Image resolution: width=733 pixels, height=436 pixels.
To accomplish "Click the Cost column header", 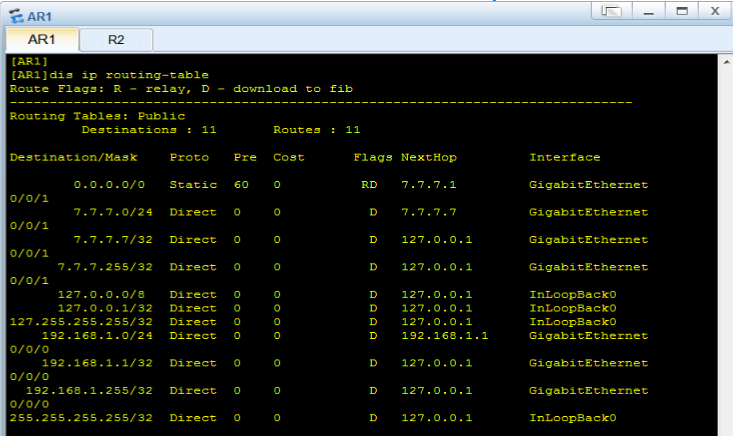I will point(288,157).
